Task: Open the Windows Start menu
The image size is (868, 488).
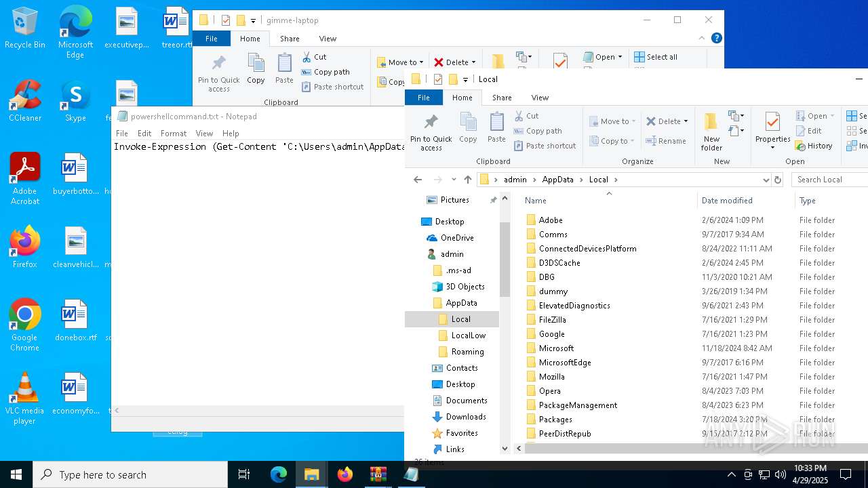Action: tap(16, 474)
